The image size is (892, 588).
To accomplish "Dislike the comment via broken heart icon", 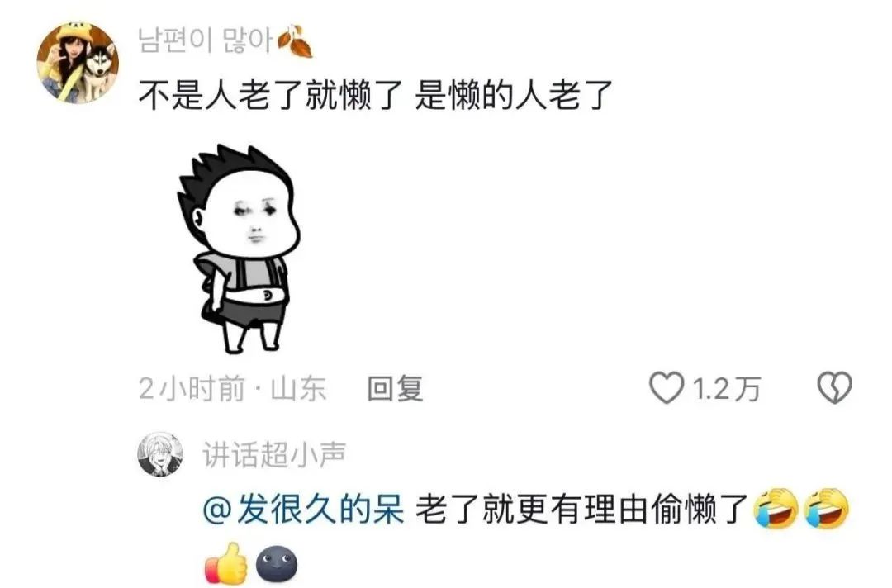I will [x=834, y=388].
